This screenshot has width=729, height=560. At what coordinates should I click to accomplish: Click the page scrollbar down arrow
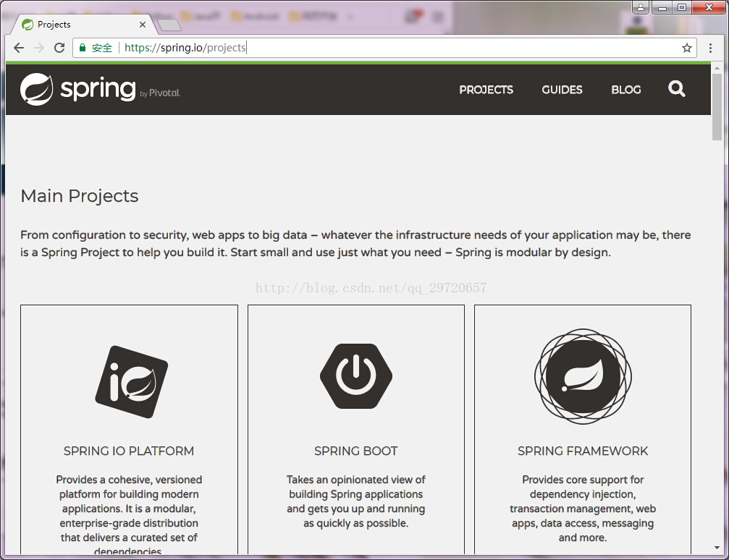[x=717, y=548]
